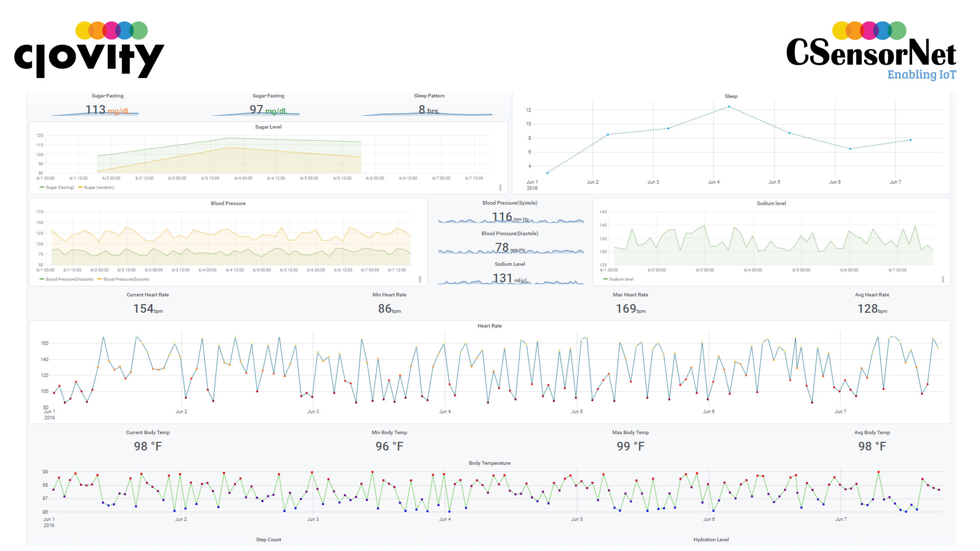The height and width of the screenshot is (551, 980).
Task: Open the Heart Rate chart panel title
Action: 489,326
